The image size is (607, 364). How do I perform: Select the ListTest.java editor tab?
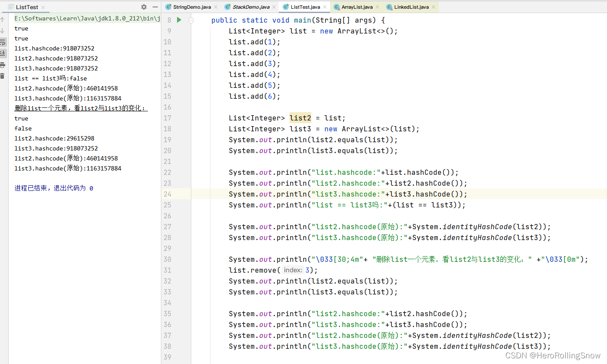(x=305, y=7)
